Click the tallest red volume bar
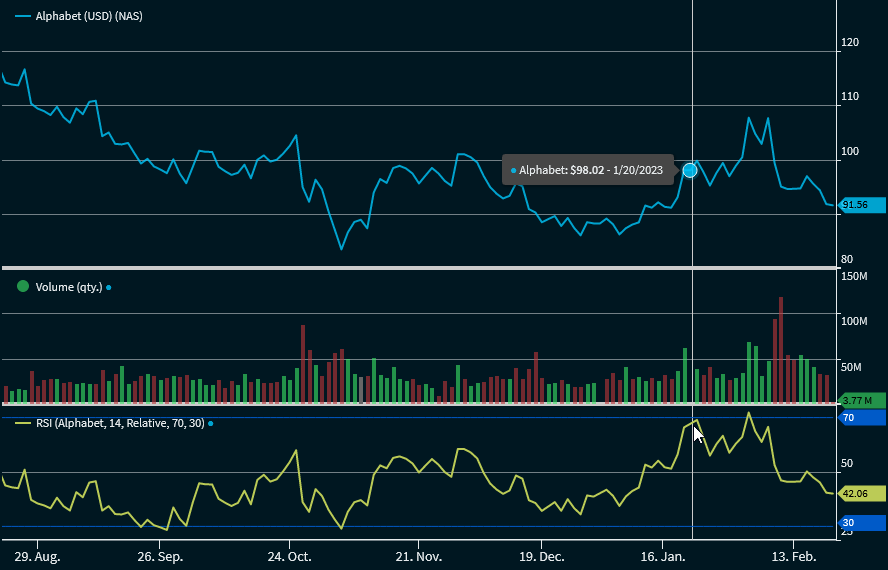The image size is (888, 570). tap(781, 350)
